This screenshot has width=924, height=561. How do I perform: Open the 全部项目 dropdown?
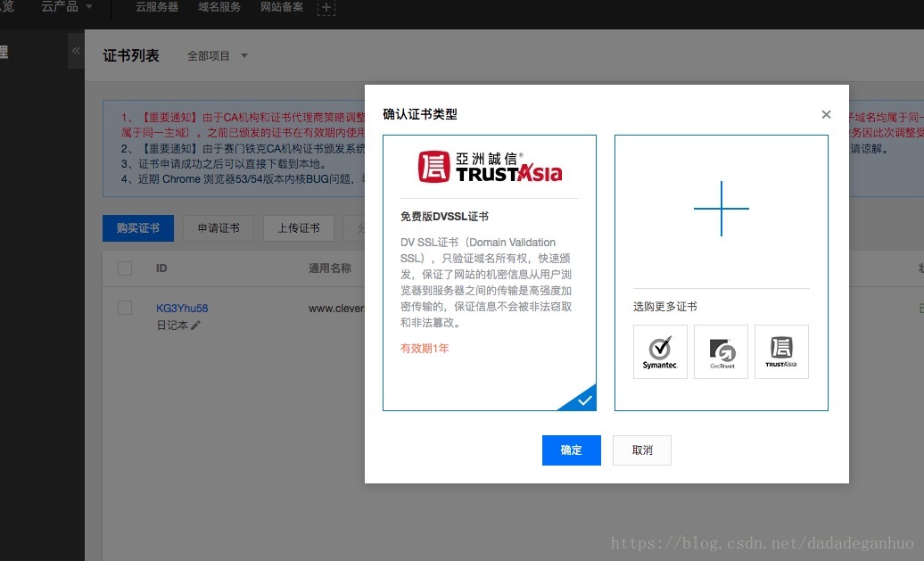[x=217, y=56]
